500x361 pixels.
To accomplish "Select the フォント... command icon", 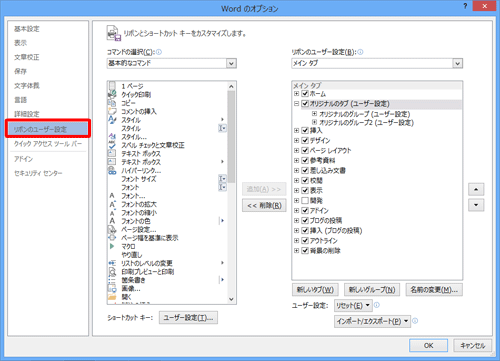I will click(112, 196).
